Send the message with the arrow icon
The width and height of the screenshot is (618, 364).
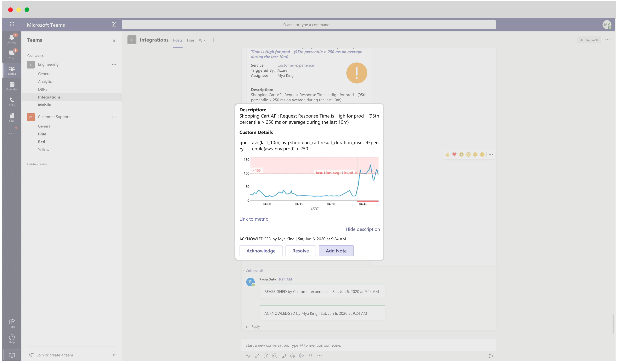pyautogui.click(x=491, y=356)
